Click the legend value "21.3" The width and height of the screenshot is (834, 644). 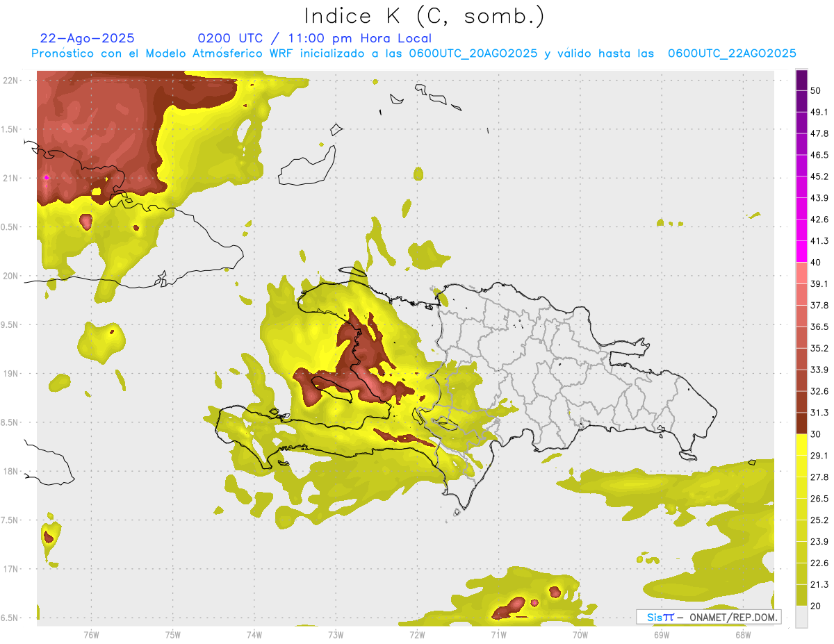tap(819, 584)
